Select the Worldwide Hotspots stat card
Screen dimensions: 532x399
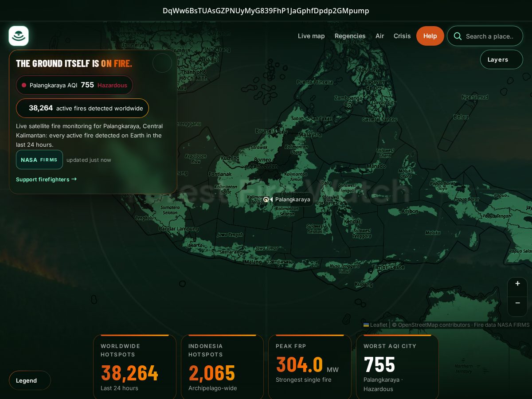tap(135, 367)
